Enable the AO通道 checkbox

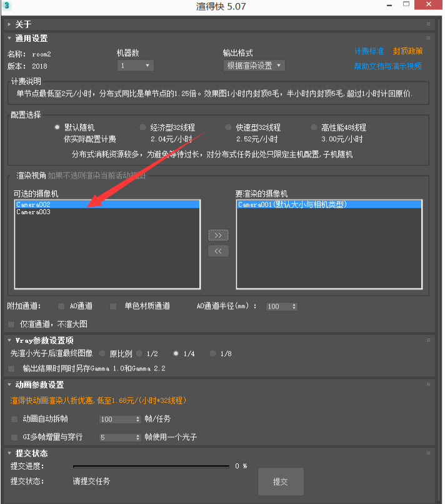pyautogui.click(x=61, y=307)
